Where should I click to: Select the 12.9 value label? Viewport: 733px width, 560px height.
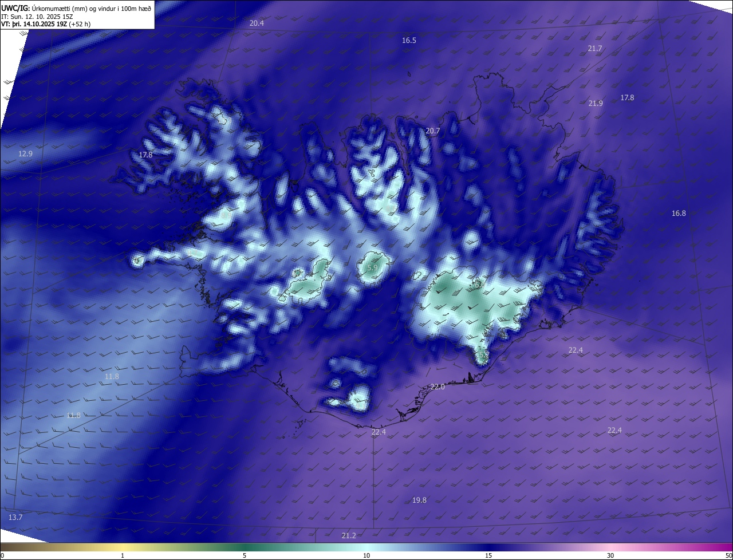pos(26,154)
